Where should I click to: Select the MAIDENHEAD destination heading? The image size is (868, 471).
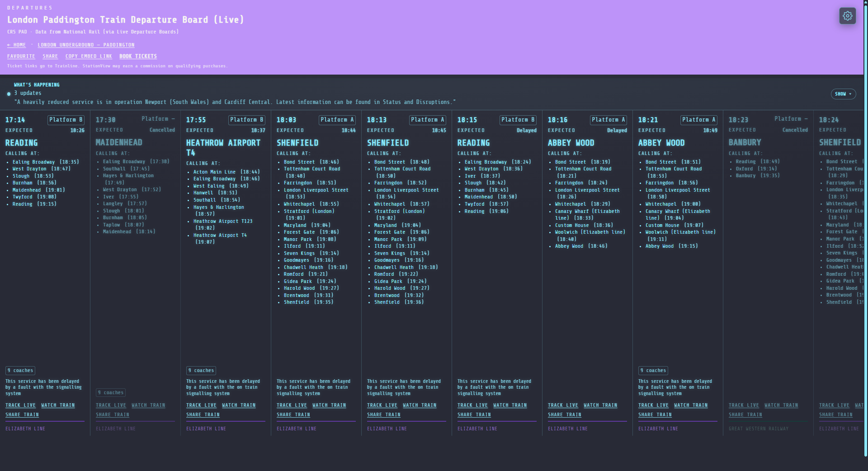click(x=119, y=142)
